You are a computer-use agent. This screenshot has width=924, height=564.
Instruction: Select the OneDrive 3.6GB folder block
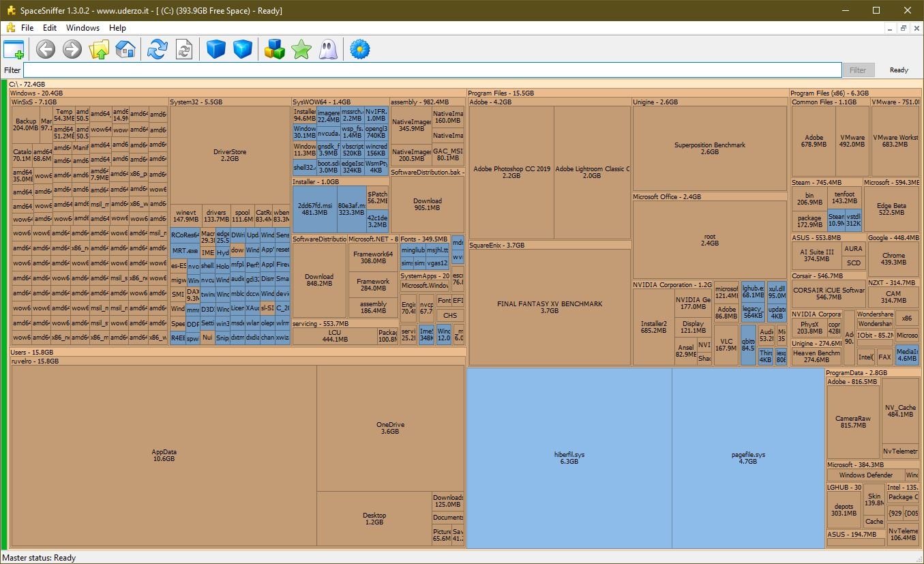391,428
